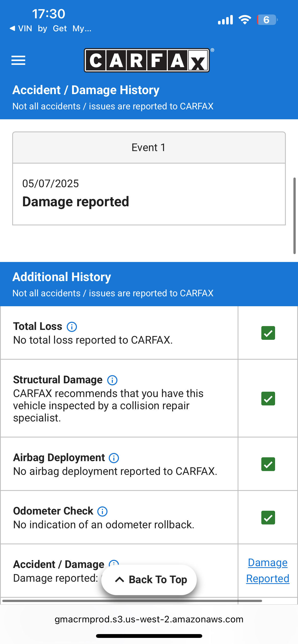Tap the amazonaws.com address bar
Image resolution: width=298 pixels, height=644 pixels.
(149, 619)
